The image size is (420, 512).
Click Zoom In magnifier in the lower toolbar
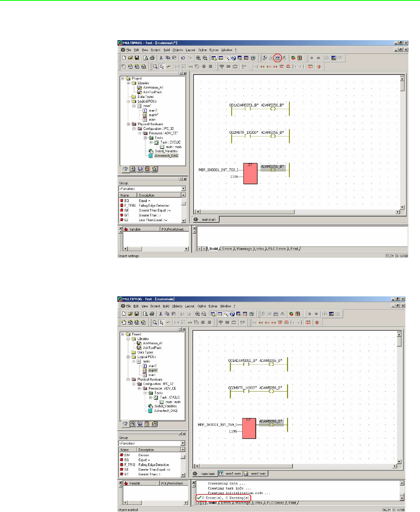point(197,314)
